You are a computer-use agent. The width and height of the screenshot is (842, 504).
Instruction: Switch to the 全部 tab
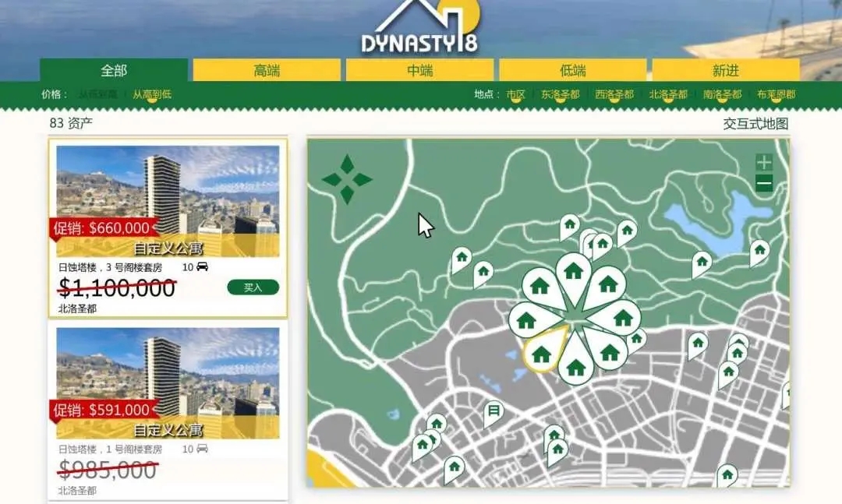point(114,70)
